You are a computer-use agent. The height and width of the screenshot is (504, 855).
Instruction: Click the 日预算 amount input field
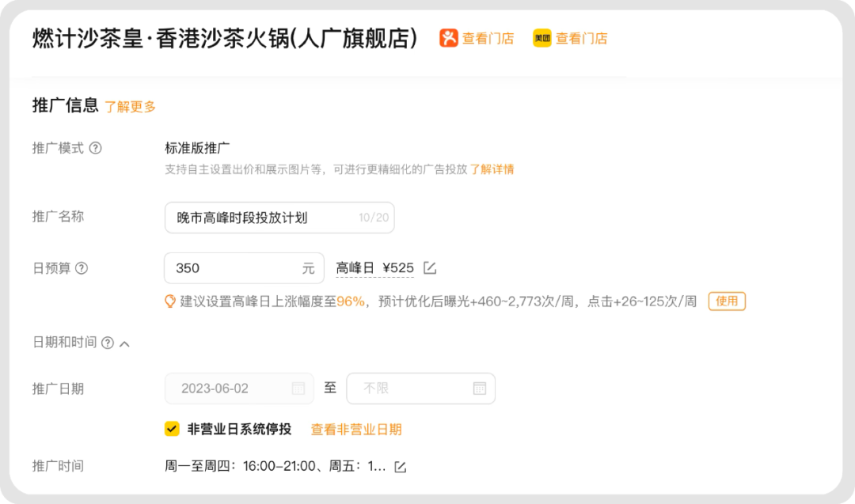coord(234,268)
